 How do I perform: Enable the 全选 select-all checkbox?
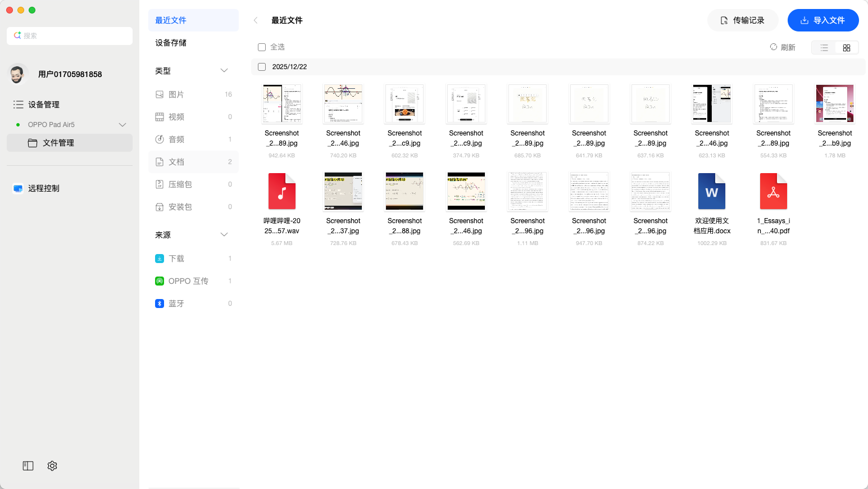tap(262, 47)
